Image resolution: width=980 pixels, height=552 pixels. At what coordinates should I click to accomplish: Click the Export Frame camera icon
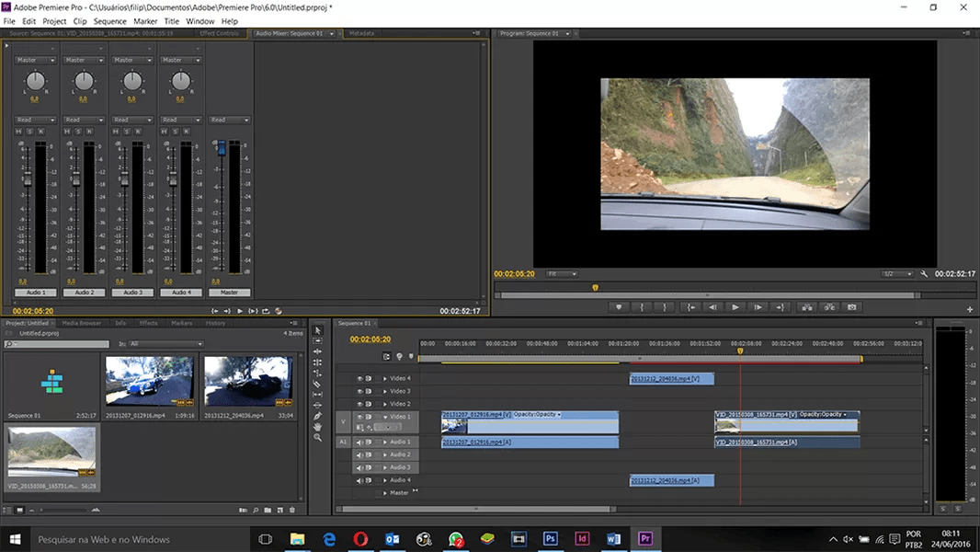(x=852, y=307)
